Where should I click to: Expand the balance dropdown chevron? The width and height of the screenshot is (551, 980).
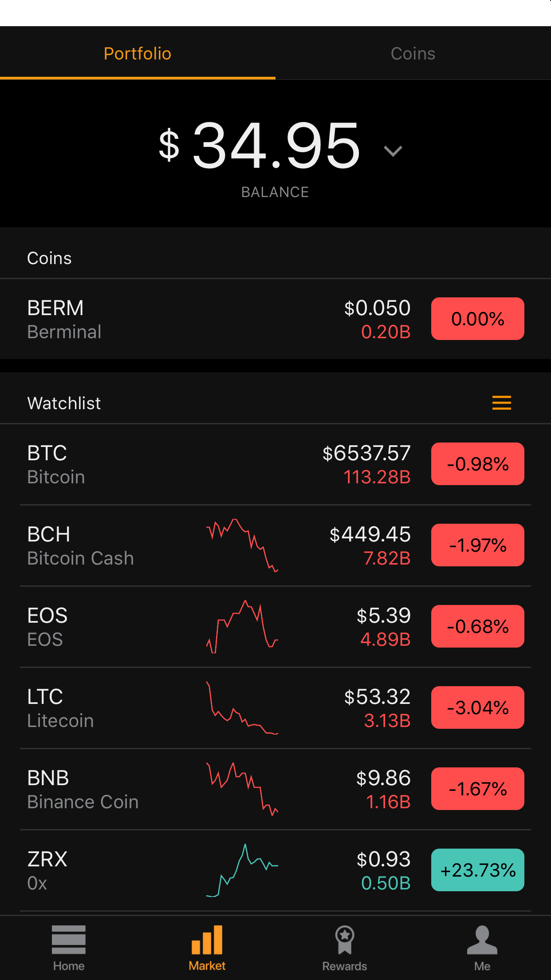point(393,151)
